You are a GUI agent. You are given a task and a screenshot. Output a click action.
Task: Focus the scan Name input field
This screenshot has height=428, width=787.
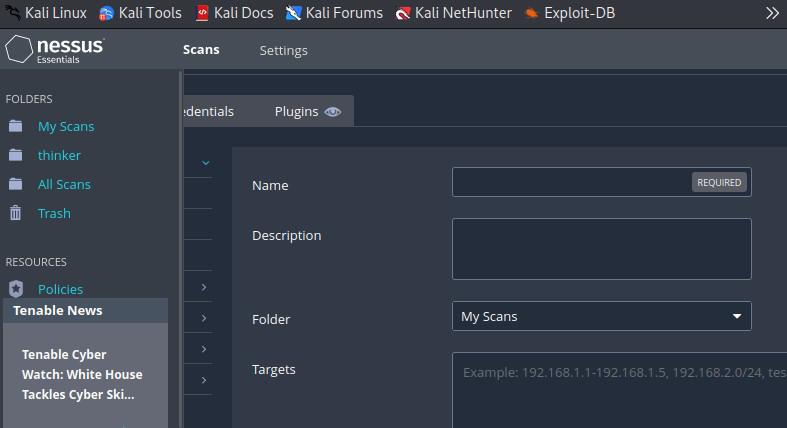coord(601,182)
